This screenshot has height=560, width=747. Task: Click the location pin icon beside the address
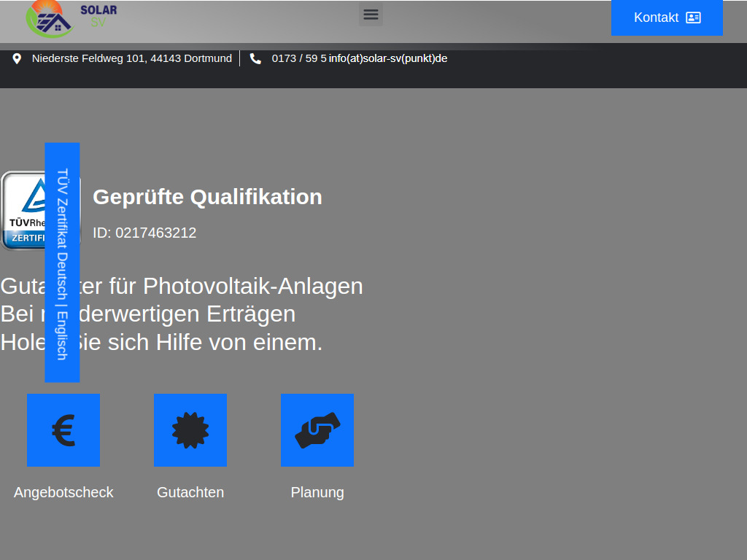(17, 58)
